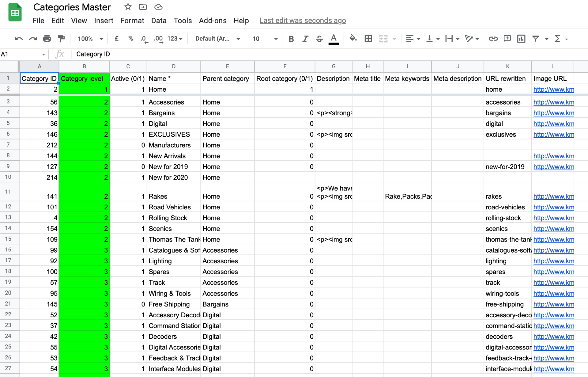588x377 pixels.
Task: Click the insert link icon
Action: 493,39
